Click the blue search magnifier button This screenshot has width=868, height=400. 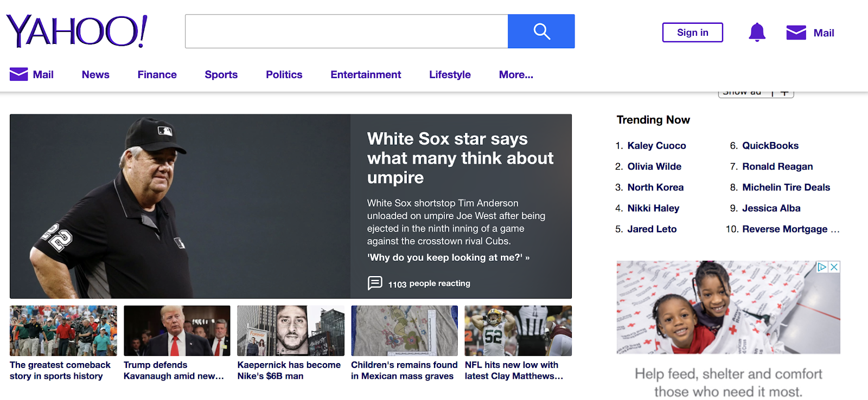[541, 31]
